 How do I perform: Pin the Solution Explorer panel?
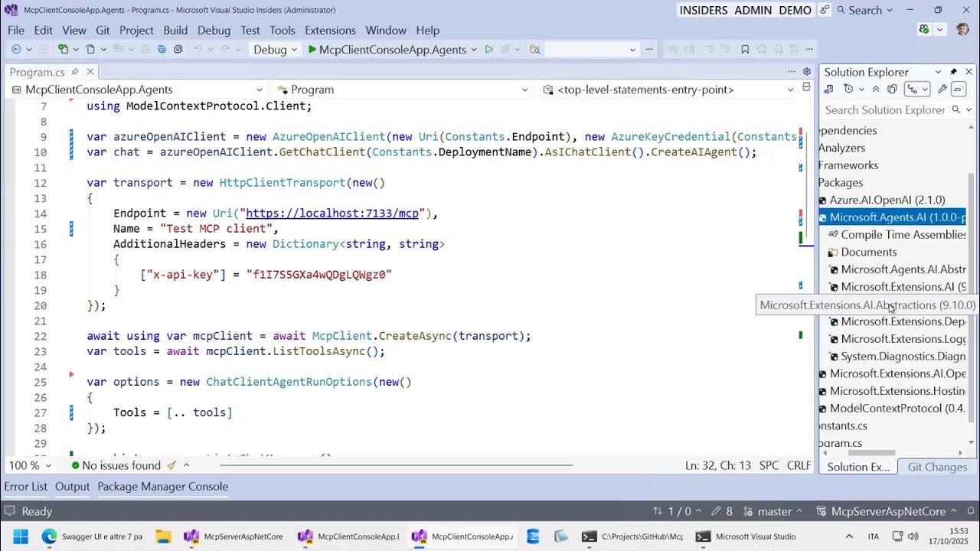(x=953, y=72)
